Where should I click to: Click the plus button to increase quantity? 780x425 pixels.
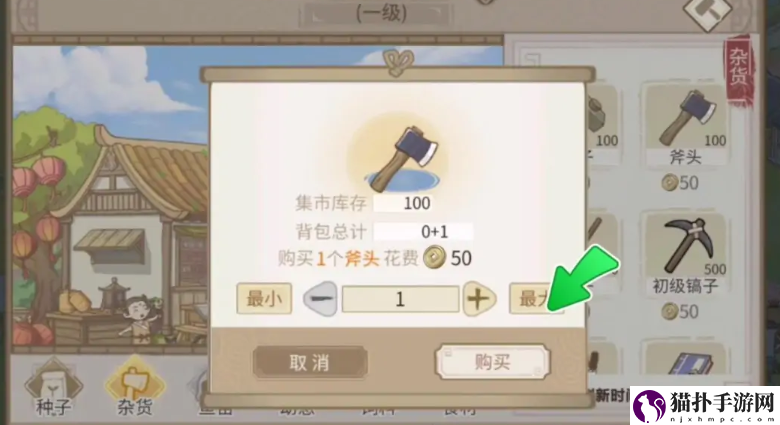coord(479,299)
